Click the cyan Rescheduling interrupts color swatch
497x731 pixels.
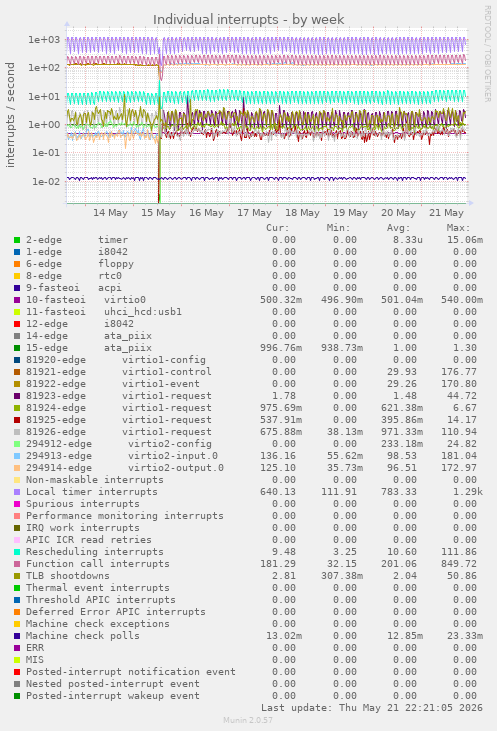[17, 552]
